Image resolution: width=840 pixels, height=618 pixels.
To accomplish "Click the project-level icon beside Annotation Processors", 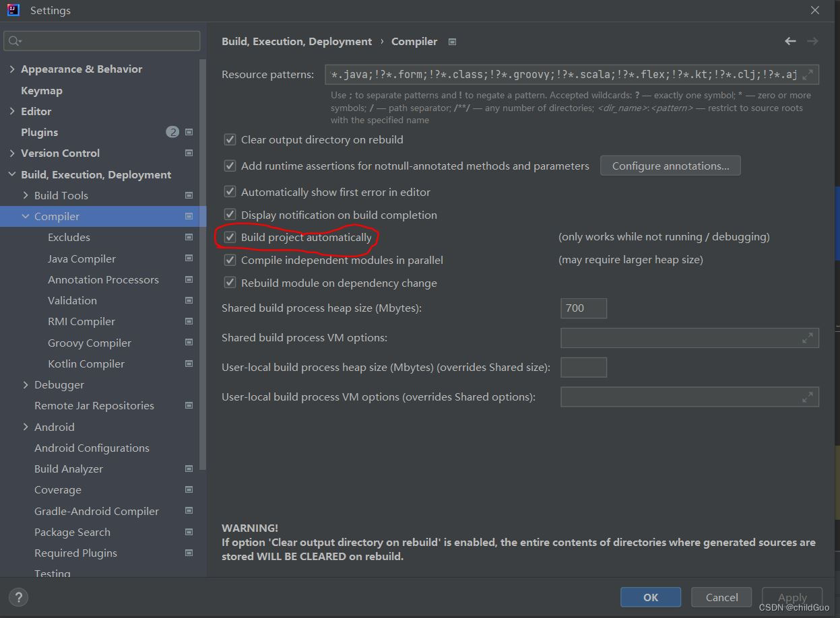I will [x=189, y=279].
